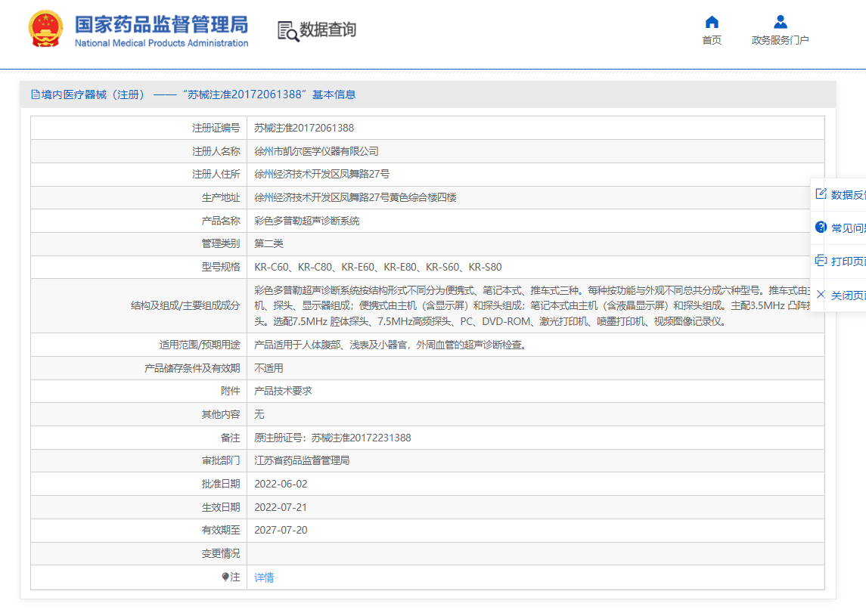Click the 原注册证号 remark text

(x=332, y=438)
